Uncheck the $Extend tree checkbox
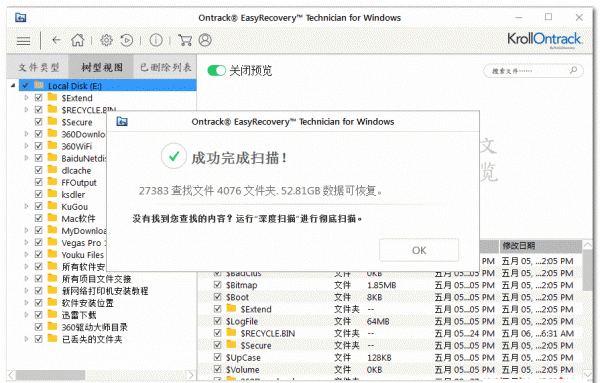 pyautogui.click(x=39, y=98)
